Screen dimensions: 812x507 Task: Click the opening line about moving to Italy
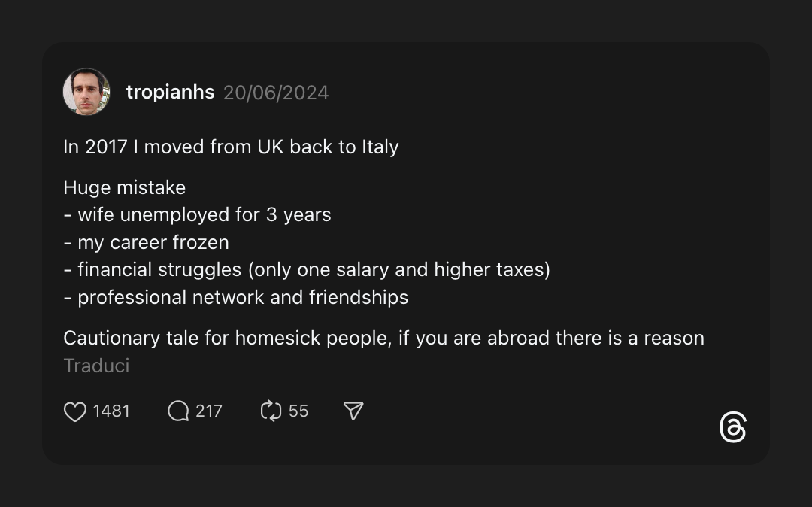click(x=231, y=147)
